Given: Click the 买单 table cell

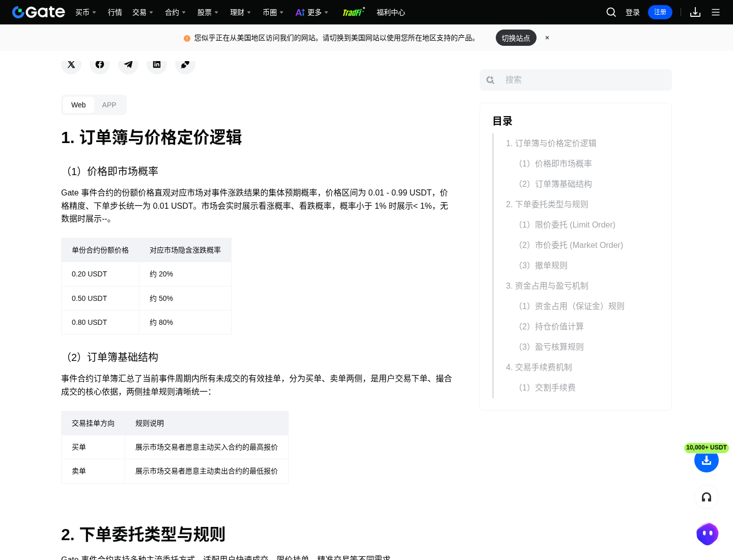Looking at the screenshot, I should 93,447.
